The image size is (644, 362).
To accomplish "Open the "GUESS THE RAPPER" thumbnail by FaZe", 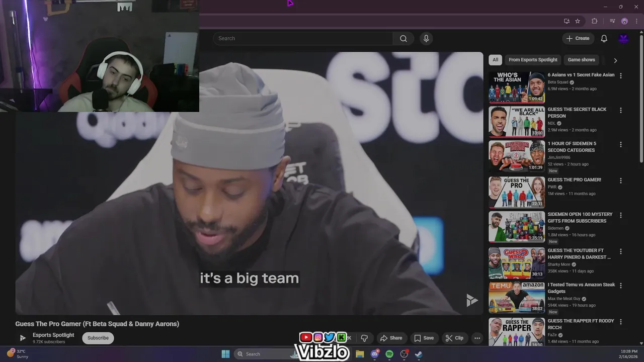I will coord(517,332).
